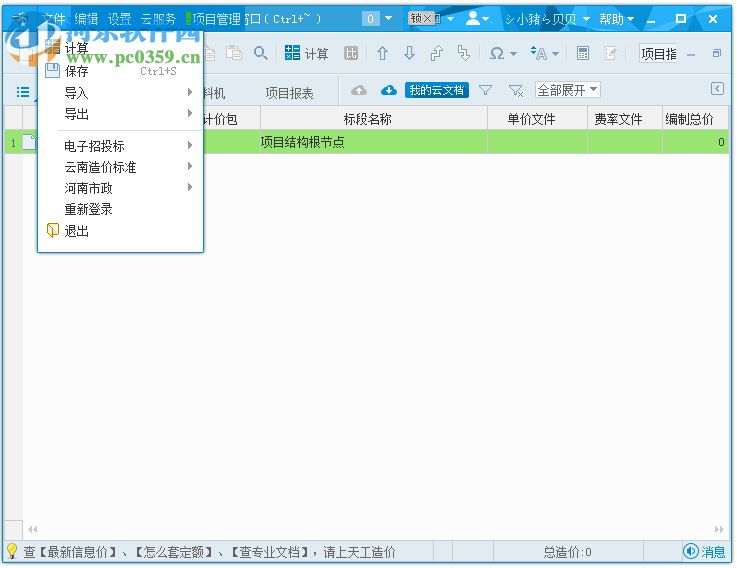The width and height of the screenshot is (737, 568).
Task: Click the 项目指 input box
Action: (x=658, y=54)
